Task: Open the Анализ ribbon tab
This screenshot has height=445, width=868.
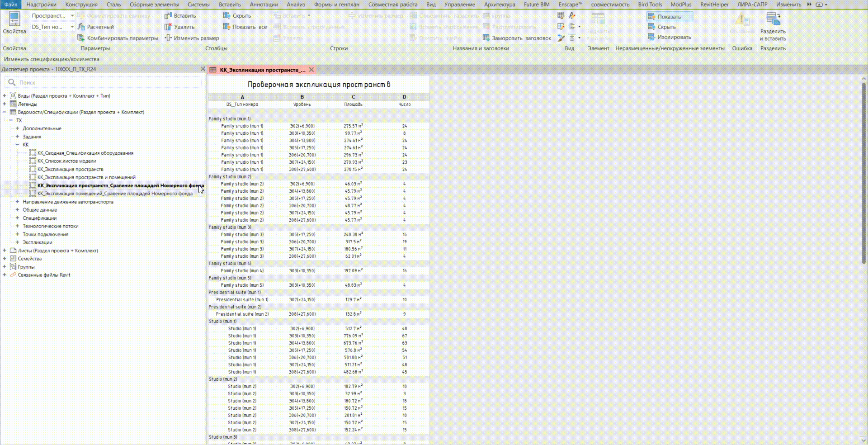Action: [x=296, y=5]
